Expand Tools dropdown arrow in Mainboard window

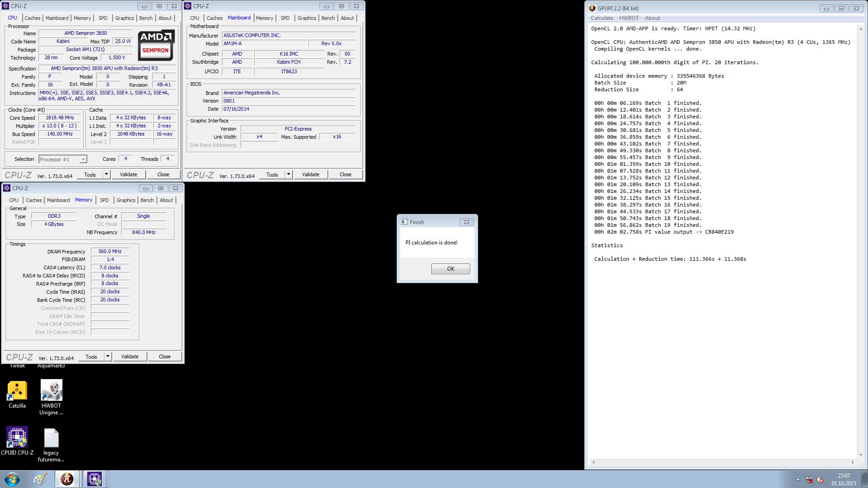(x=288, y=174)
